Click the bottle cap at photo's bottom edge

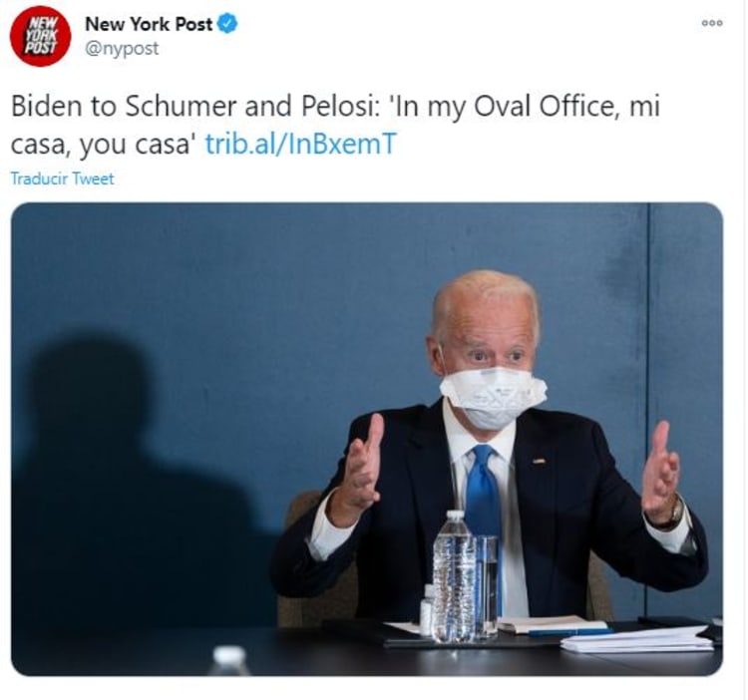click(x=229, y=660)
